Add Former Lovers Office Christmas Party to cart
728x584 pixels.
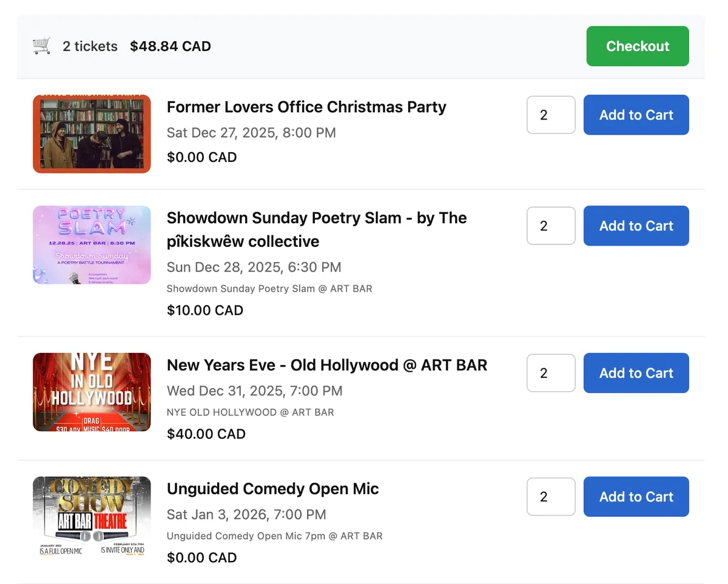pos(636,115)
